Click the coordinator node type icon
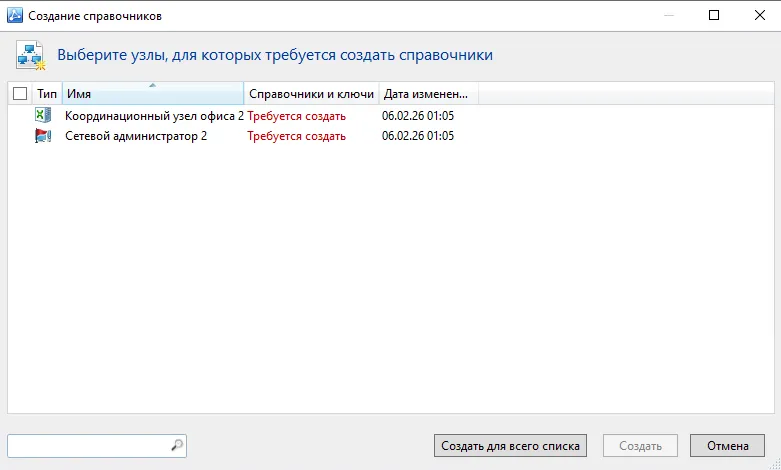 pyautogui.click(x=43, y=116)
